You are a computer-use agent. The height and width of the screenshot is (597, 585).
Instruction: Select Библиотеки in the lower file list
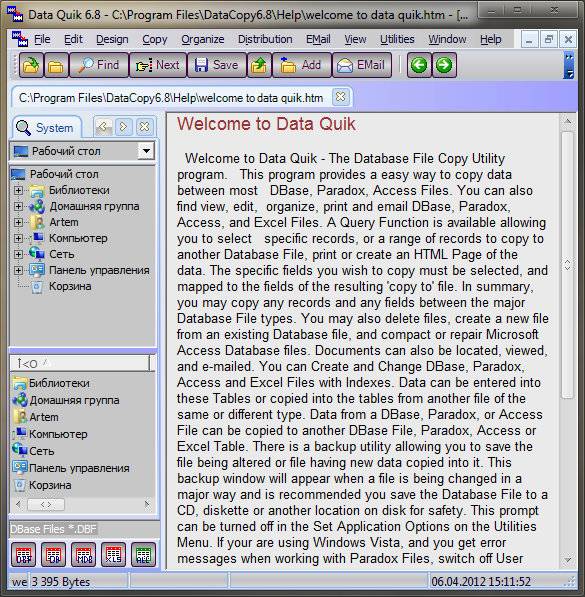59,383
